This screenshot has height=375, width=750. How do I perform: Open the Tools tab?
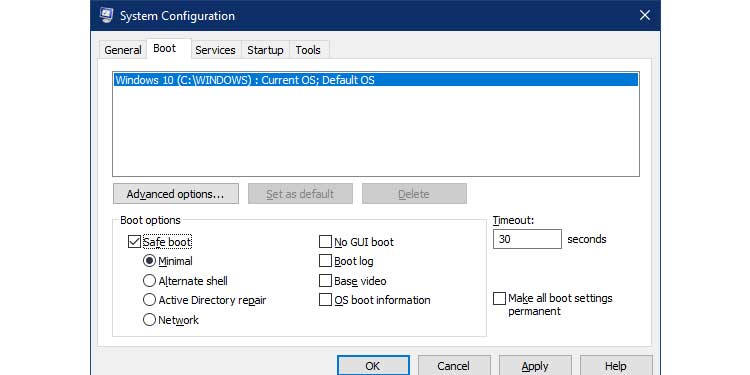point(308,50)
